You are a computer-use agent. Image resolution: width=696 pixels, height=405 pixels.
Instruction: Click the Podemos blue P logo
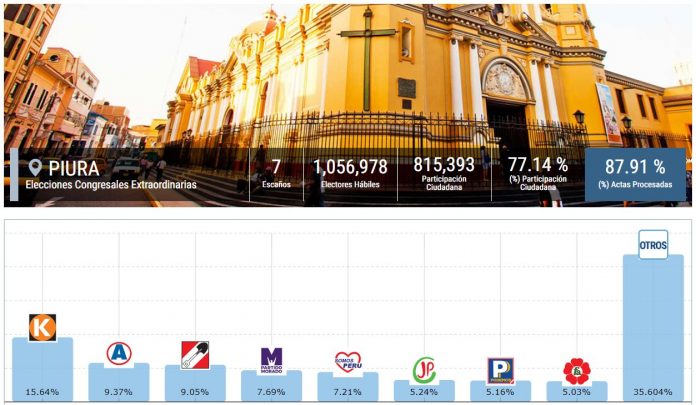click(500, 370)
